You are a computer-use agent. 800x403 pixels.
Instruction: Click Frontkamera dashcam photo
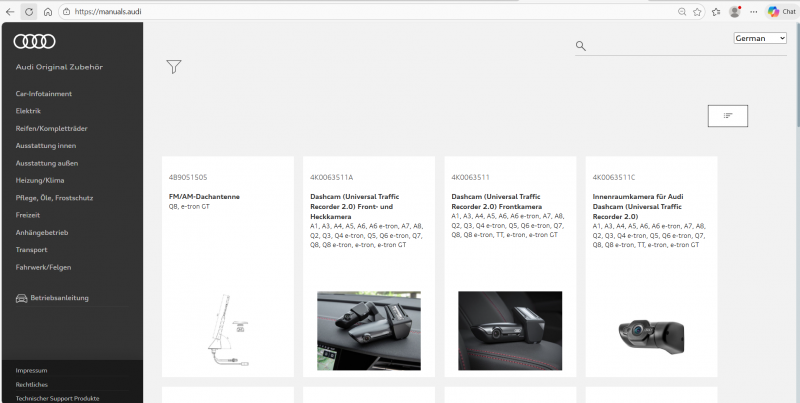pos(510,331)
